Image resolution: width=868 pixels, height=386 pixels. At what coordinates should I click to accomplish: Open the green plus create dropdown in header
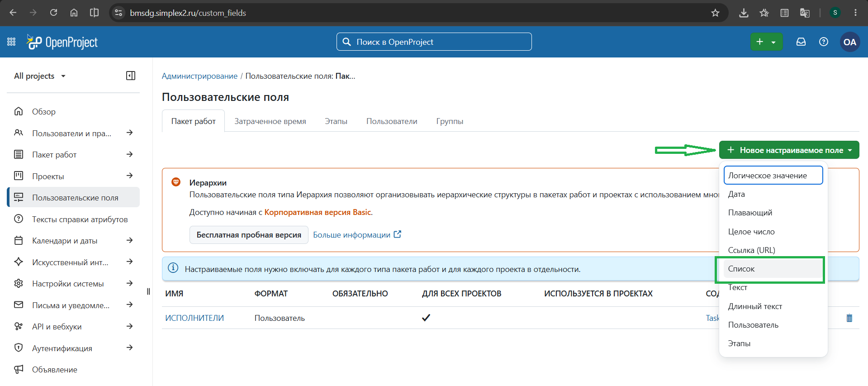767,42
